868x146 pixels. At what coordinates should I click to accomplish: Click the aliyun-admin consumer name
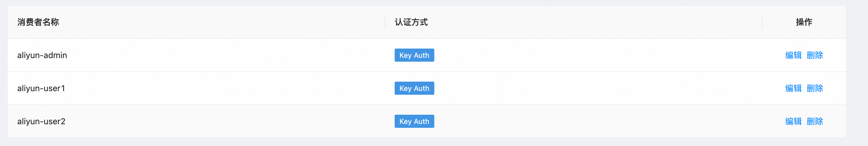click(x=42, y=55)
